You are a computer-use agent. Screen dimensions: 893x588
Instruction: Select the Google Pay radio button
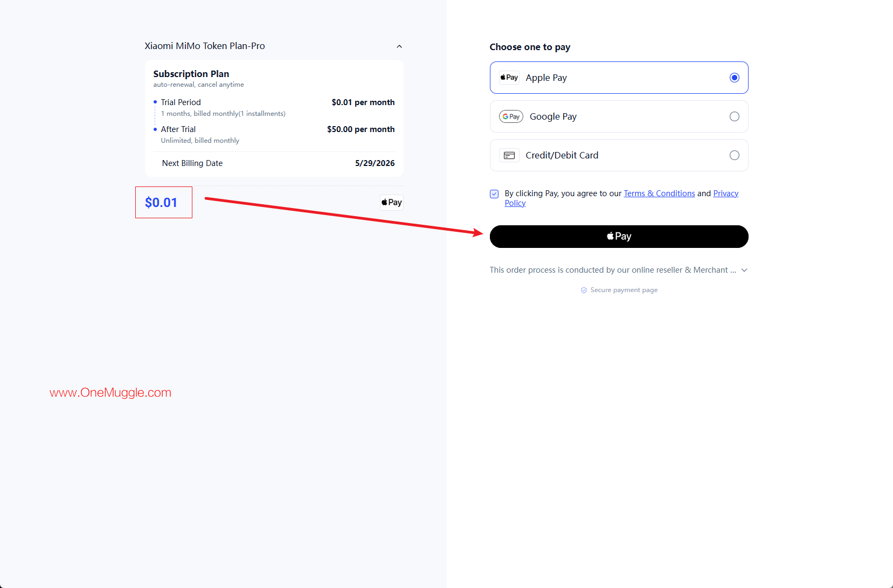(x=734, y=116)
